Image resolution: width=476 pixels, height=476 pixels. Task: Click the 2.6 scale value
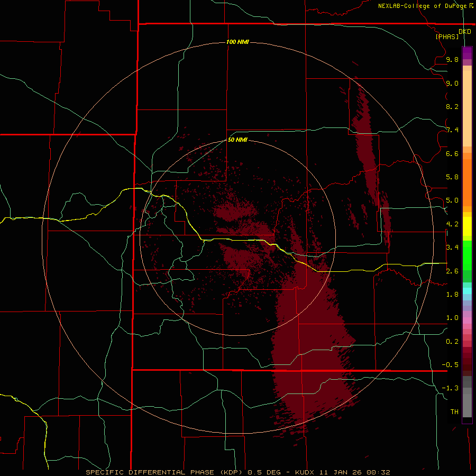click(x=452, y=271)
